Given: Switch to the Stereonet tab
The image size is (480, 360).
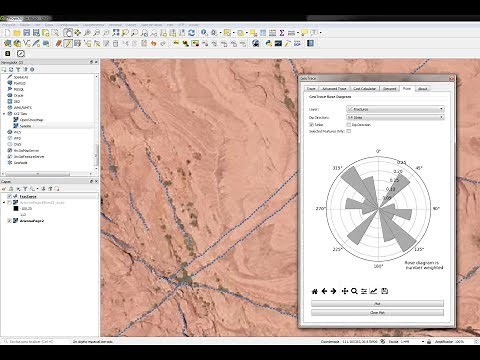Looking at the screenshot, I should (389, 89).
